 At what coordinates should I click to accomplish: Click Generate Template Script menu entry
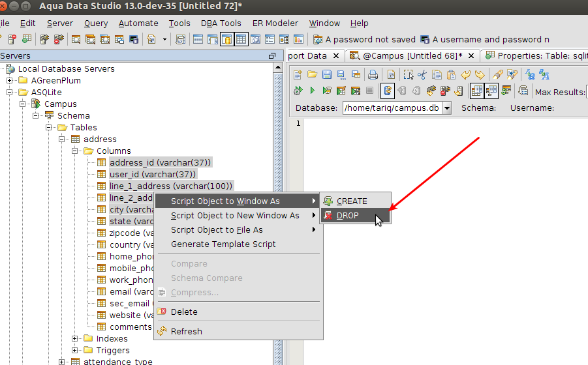point(238,244)
